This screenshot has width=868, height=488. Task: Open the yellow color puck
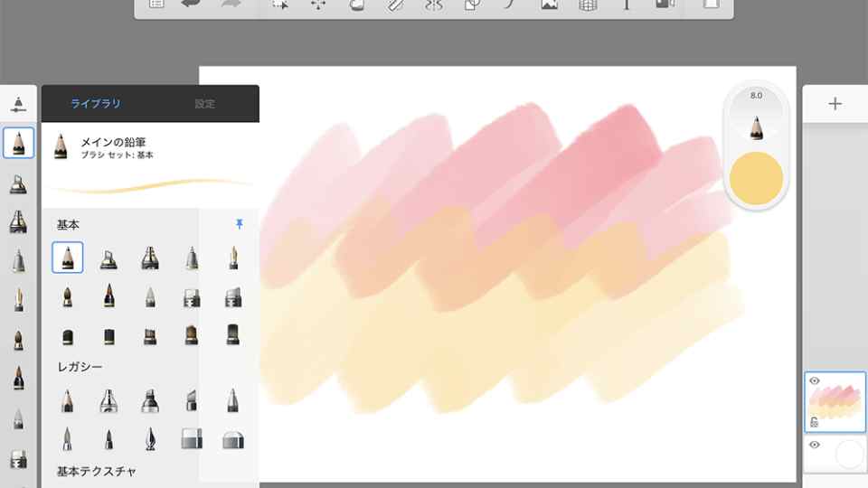[756, 178]
